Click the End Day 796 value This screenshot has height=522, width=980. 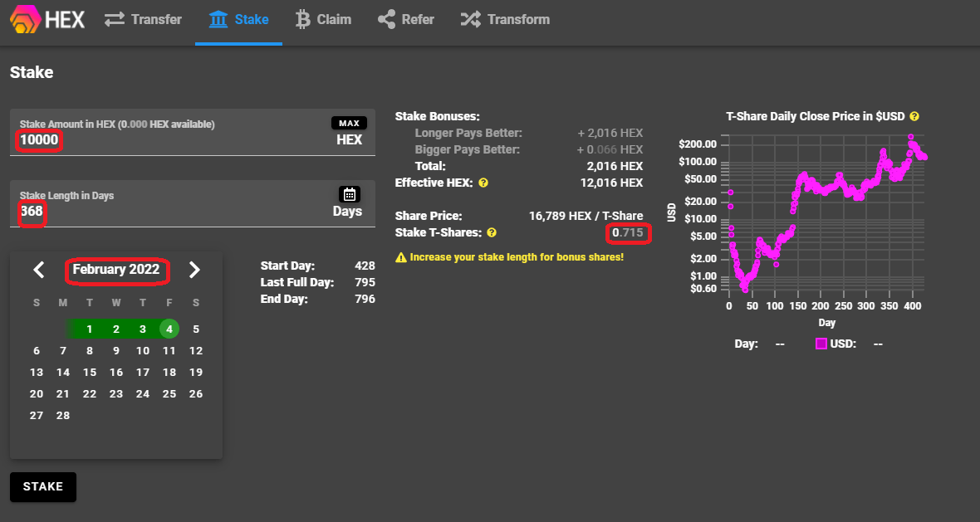coord(365,299)
